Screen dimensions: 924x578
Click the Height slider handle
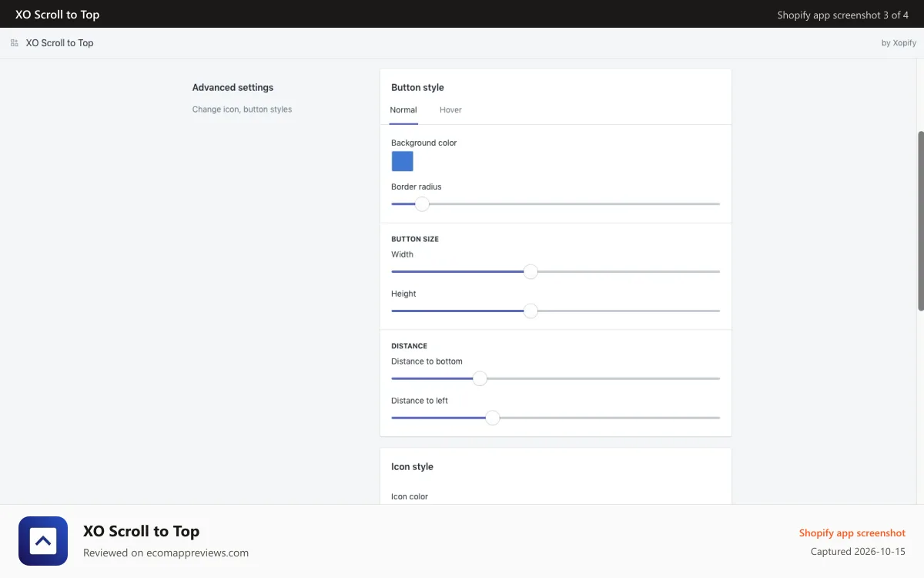pos(531,311)
